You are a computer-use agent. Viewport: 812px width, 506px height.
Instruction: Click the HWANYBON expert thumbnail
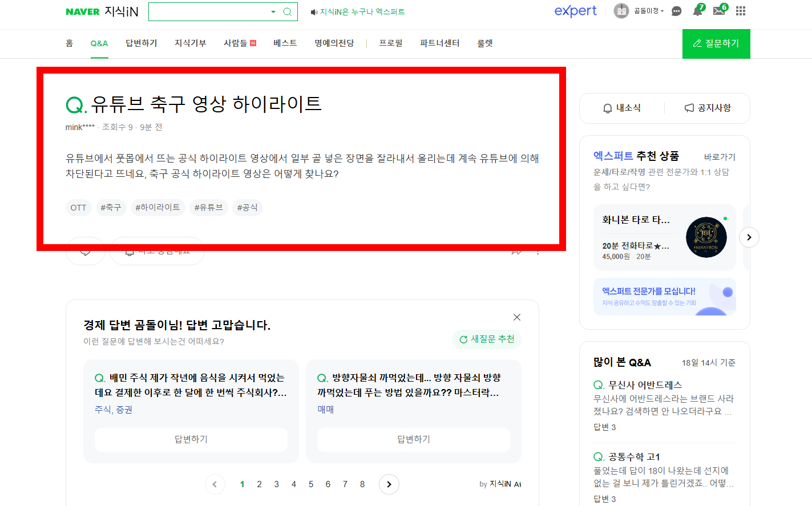click(706, 237)
